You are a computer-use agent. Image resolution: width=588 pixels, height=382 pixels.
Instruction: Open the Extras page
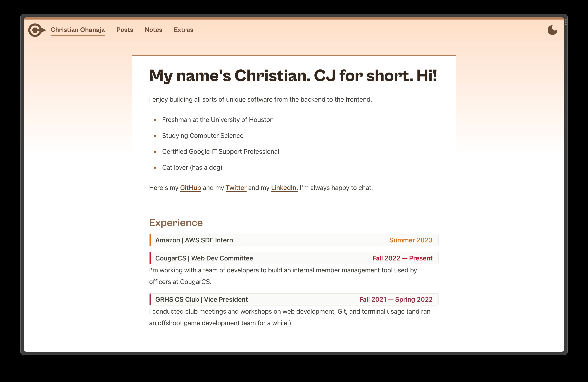pos(183,30)
